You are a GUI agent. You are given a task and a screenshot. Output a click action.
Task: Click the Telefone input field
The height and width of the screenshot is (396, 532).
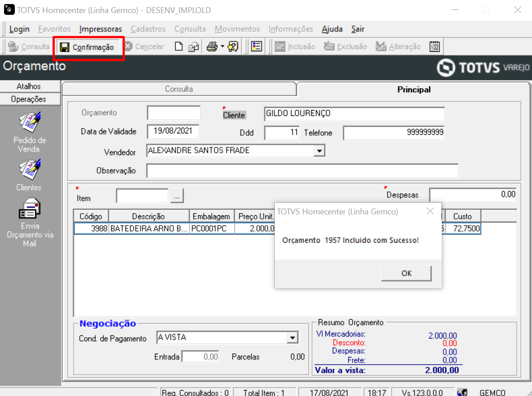click(x=394, y=133)
